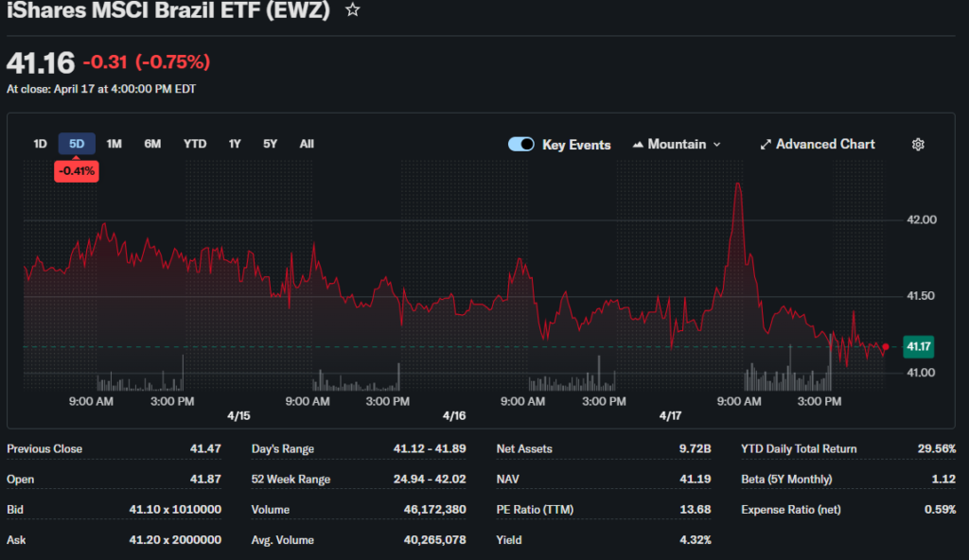
Task: Show the YTD chart range
Action: click(195, 144)
